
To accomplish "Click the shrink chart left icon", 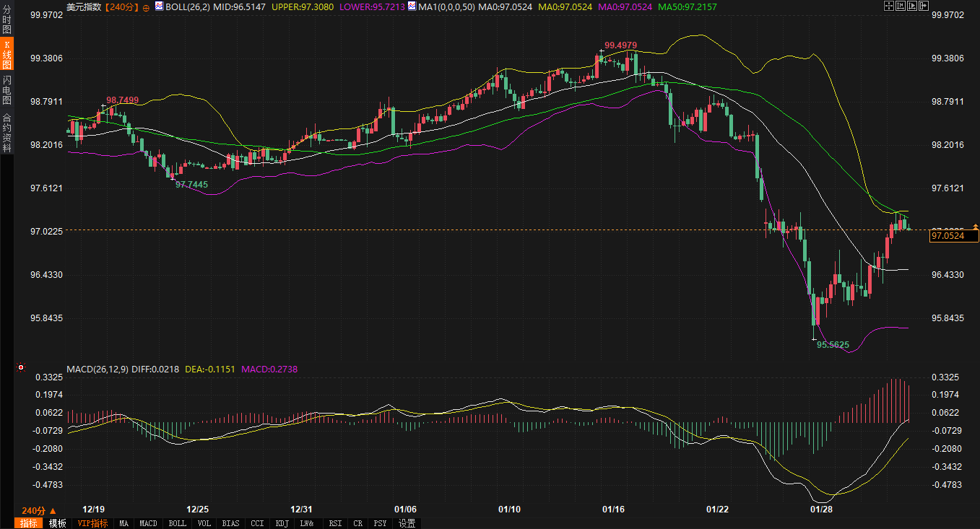I will coord(900,6).
